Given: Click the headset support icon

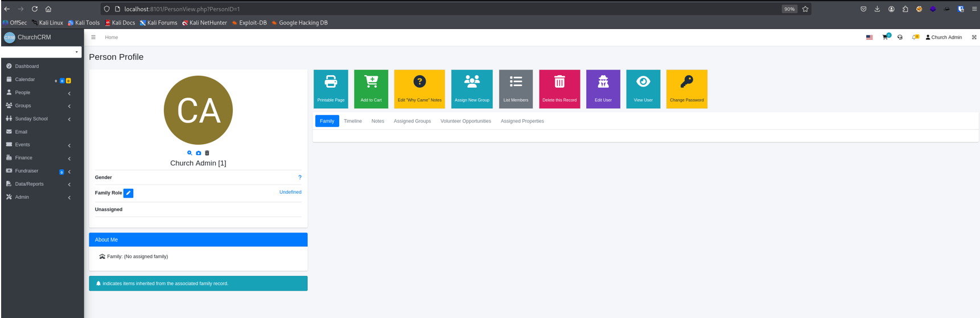Looking at the screenshot, I should (900, 37).
